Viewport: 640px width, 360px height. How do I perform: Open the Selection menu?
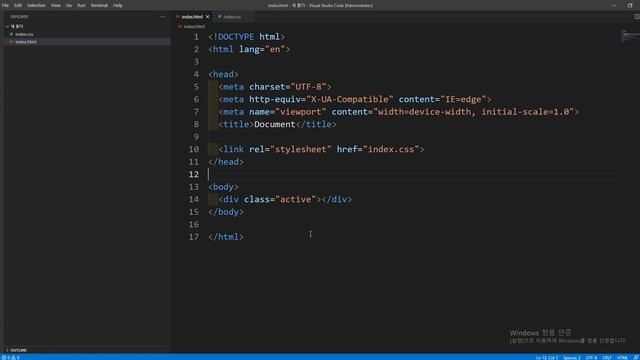click(x=36, y=5)
